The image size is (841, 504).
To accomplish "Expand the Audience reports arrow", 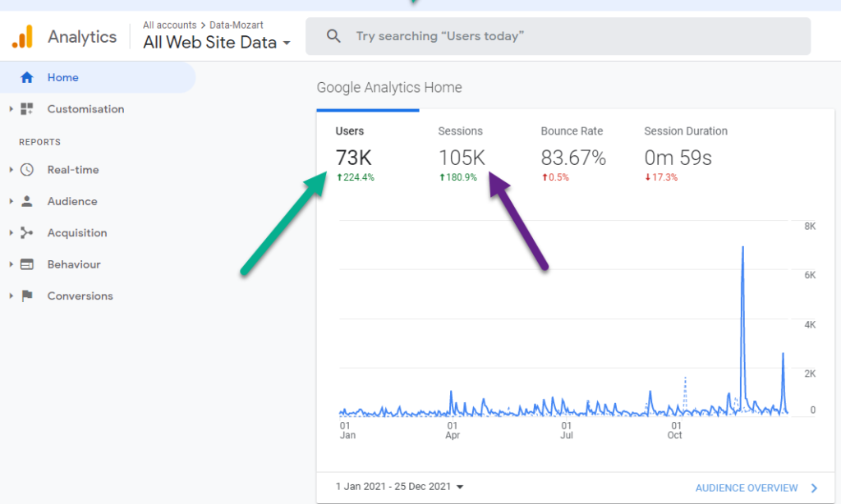I will [x=11, y=201].
